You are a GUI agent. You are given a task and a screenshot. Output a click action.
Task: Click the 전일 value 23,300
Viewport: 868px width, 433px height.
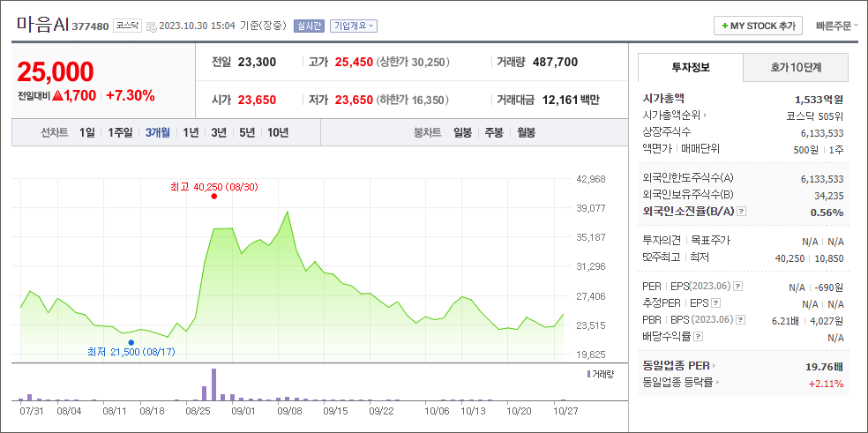pyautogui.click(x=257, y=62)
